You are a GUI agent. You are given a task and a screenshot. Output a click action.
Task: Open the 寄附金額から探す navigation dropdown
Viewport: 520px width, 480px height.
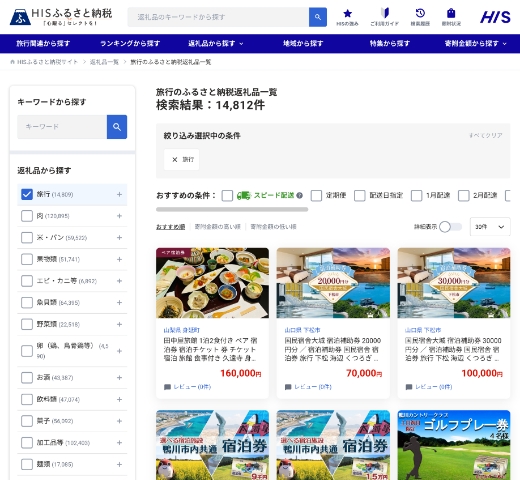[x=475, y=43]
